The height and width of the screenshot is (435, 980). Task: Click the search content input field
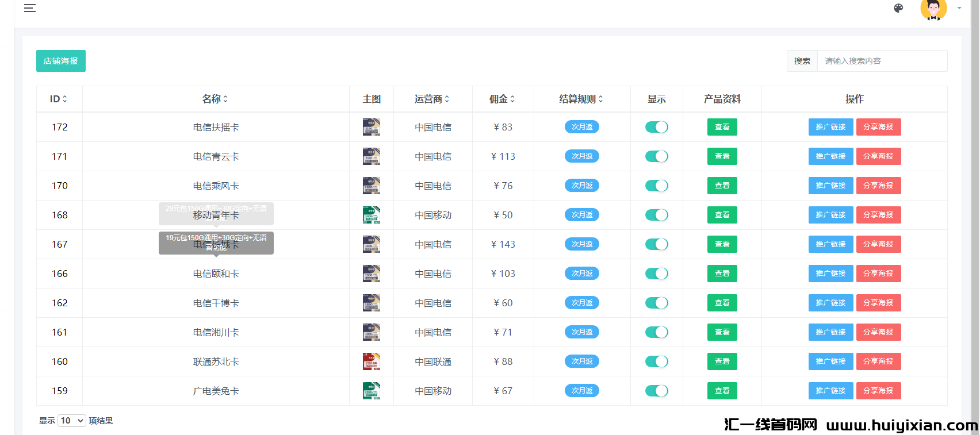[882, 61]
